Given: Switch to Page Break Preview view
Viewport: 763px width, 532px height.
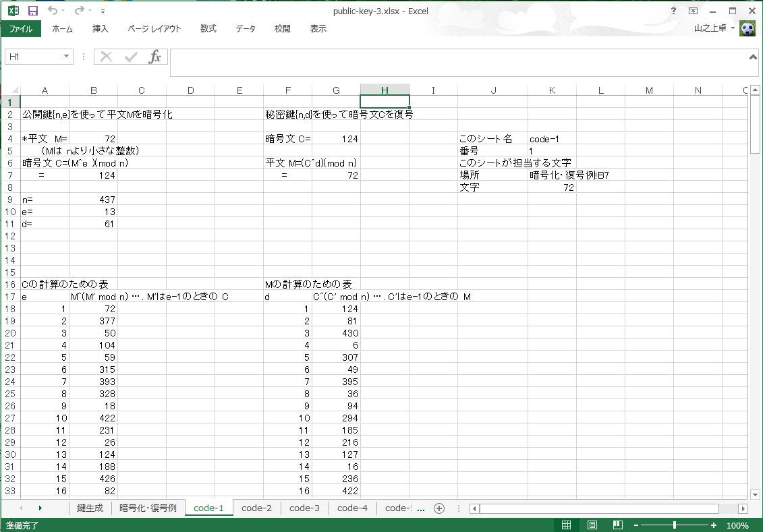Looking at the screenshot, I should coord(617,525).
